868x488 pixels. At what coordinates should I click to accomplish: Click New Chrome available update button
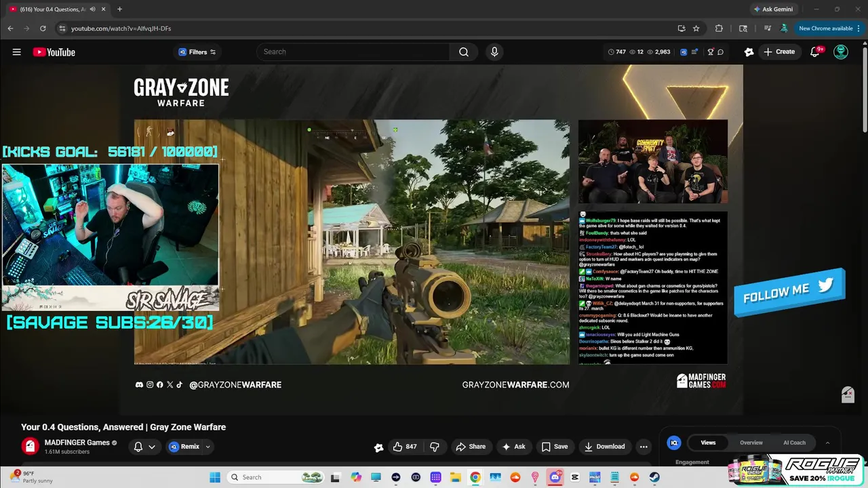825,28
